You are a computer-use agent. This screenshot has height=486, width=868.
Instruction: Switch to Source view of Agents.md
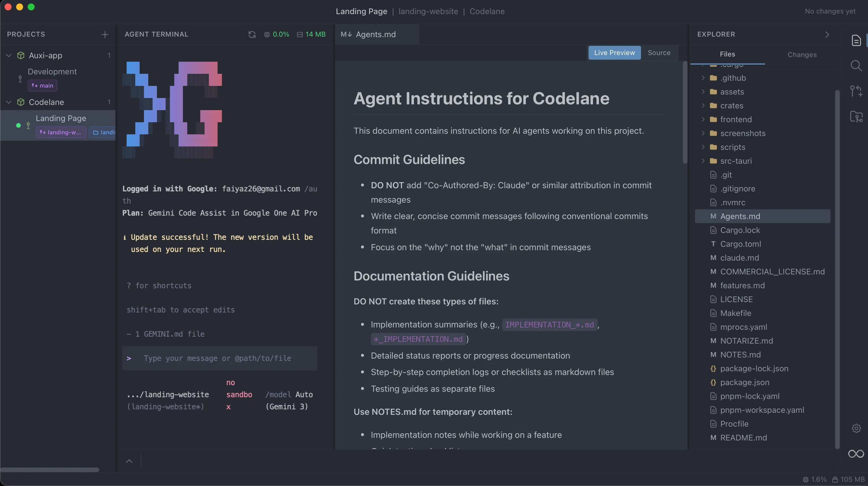tap(659, 52)
